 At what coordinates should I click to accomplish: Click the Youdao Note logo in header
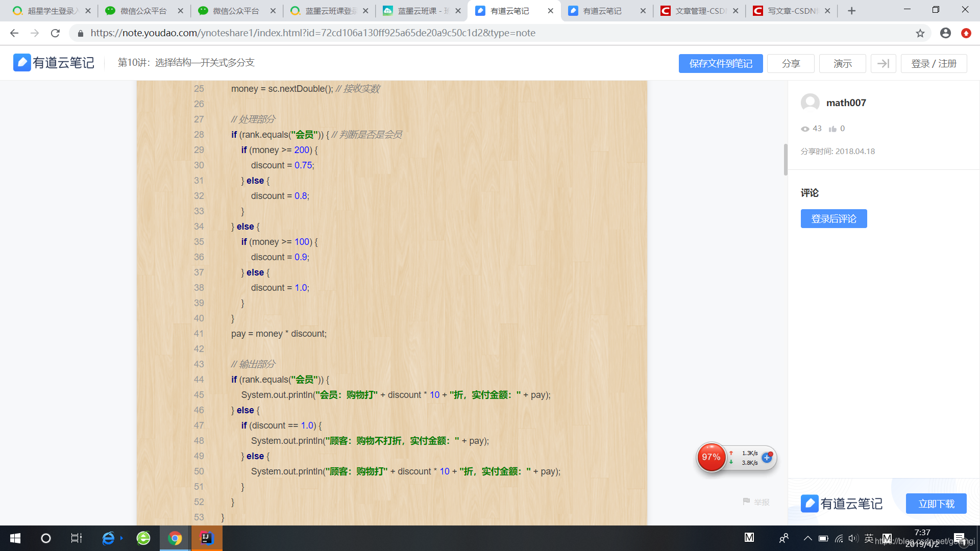[54, 63]
